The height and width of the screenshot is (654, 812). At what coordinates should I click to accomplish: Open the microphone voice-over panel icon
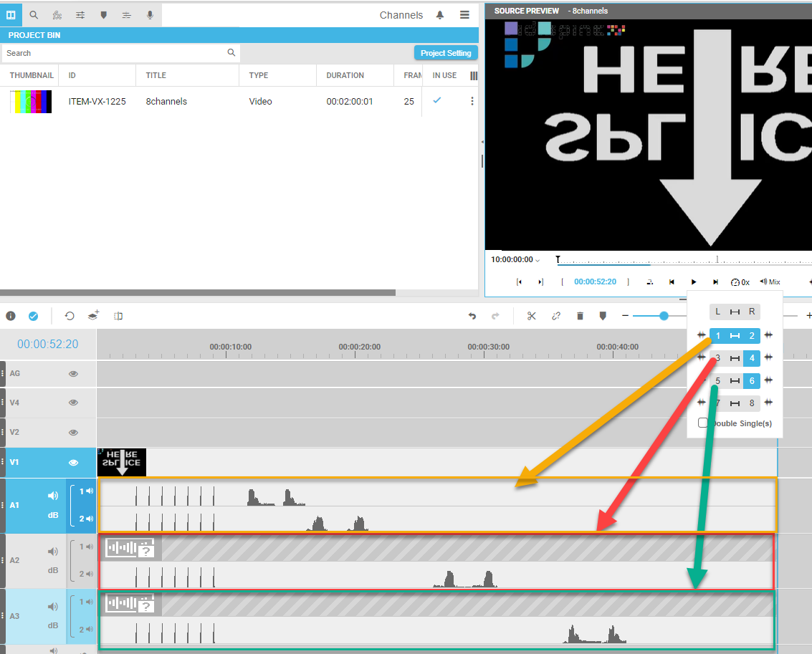click(149, 15)
